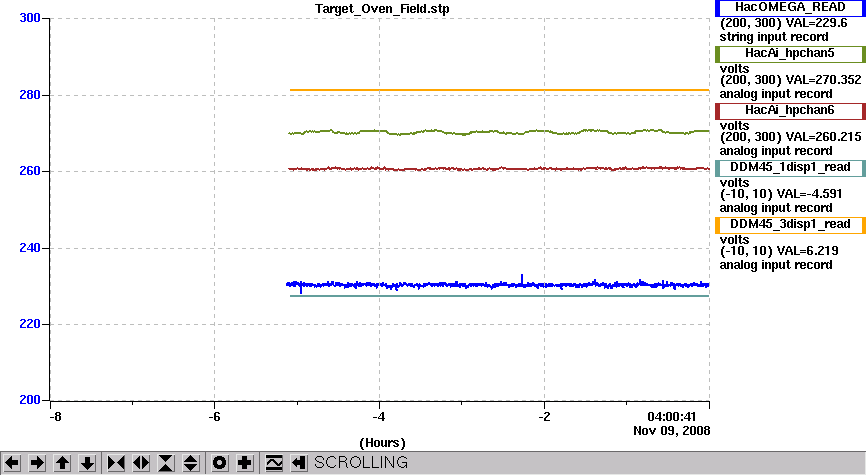Pan the graph up with the up arrow

62,463
